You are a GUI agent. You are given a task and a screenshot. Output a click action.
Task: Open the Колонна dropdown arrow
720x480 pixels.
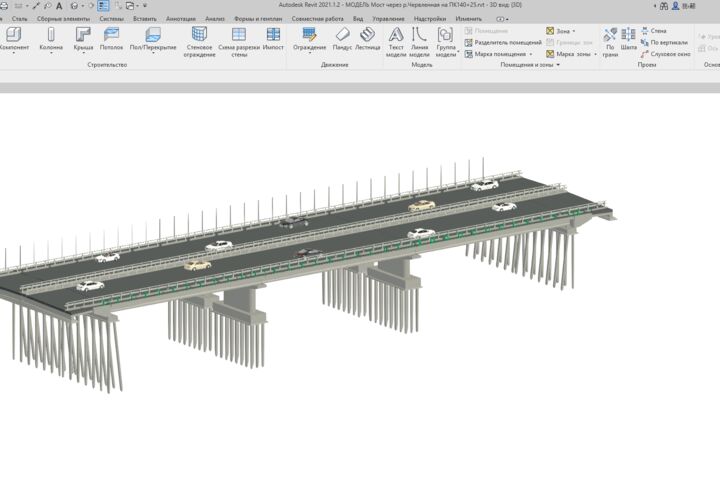[x=51, y=54]
